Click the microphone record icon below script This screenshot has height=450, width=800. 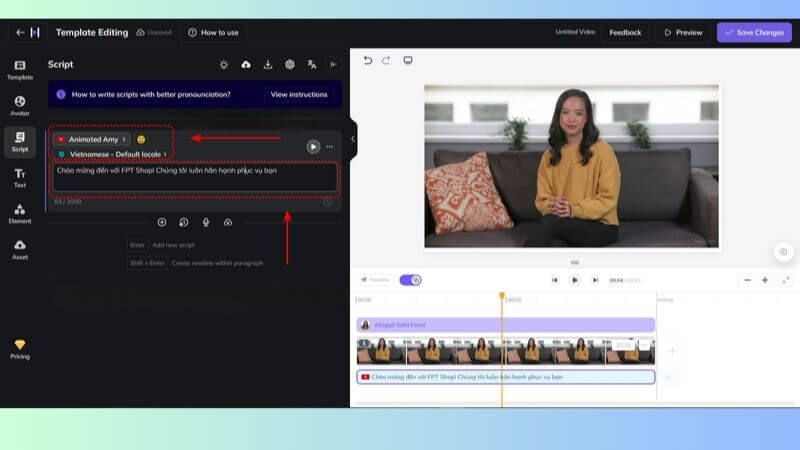(x=206, y=222)
